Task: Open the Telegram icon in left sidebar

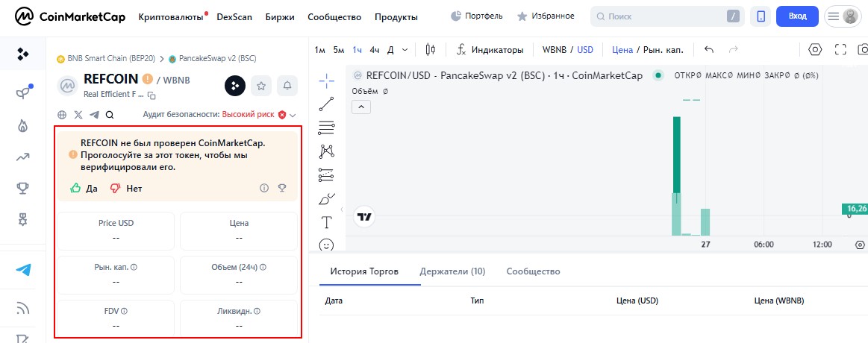Action: [x=23, y=270]
